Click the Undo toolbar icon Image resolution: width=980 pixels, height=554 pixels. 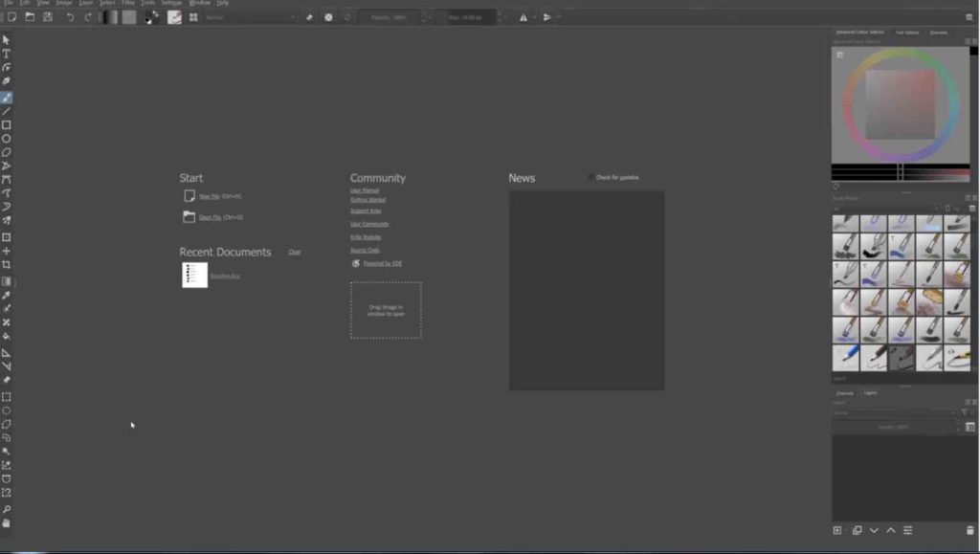pos(70,17)
